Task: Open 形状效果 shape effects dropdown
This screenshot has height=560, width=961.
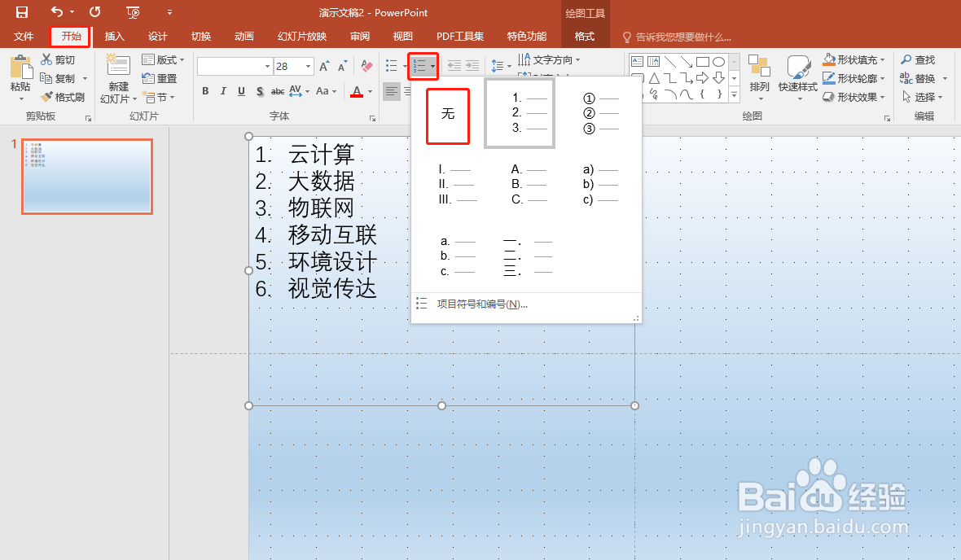Action: click(x=854, y=97)
